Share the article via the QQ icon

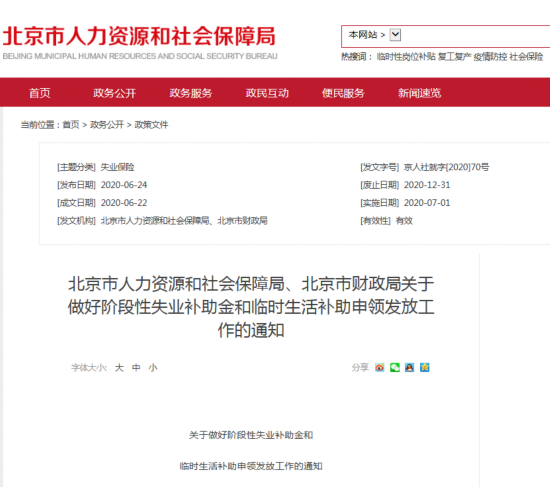[409, 367]
